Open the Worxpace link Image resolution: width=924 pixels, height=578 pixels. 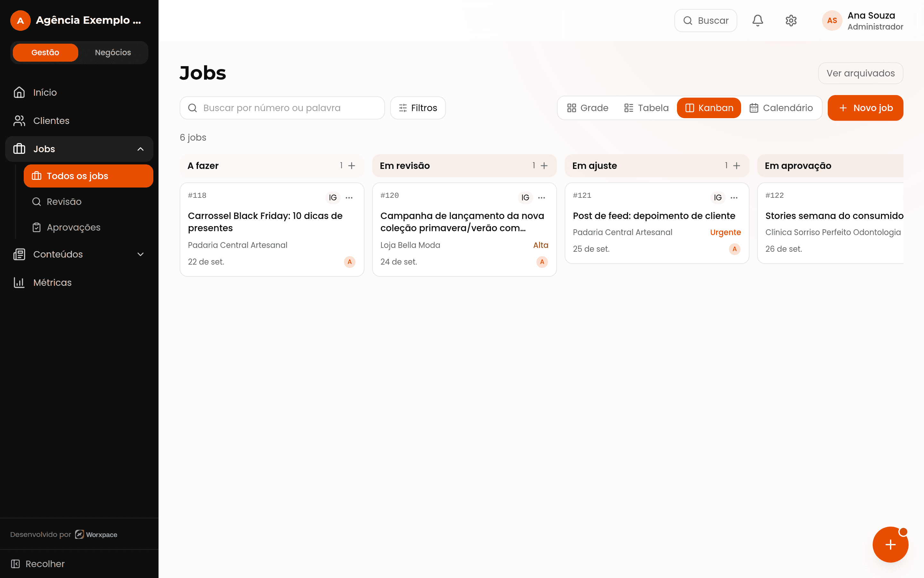click(96, 534)
